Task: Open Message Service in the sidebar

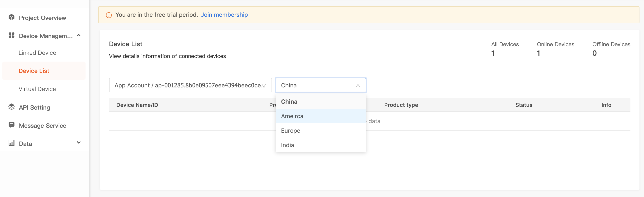Action: 43,126
